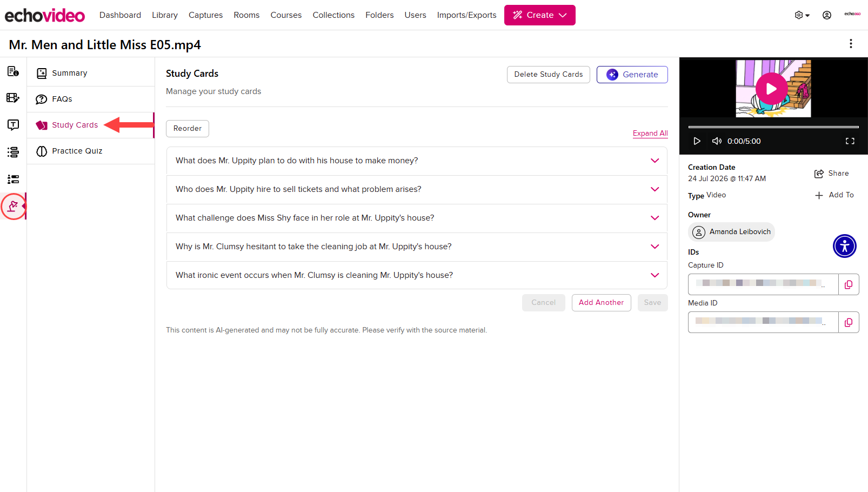Toggle fullscreen on the video player
This screenshot has height=492, width=868.
coord(850,141)
